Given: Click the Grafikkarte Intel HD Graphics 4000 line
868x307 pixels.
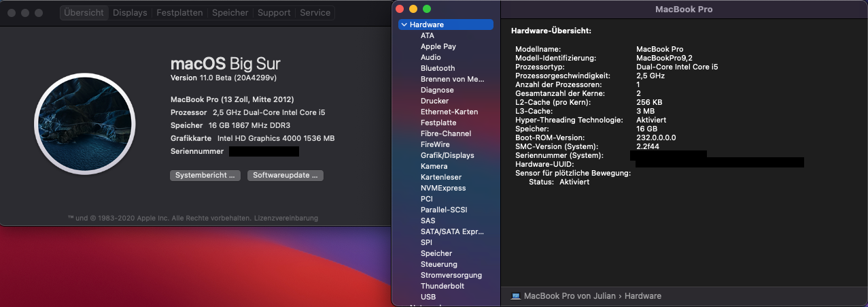Looking at the screenshot, I should 252,138.
